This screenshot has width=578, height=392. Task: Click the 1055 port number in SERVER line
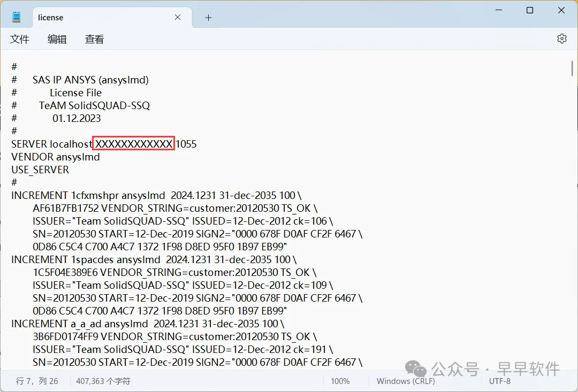[186, 144]
